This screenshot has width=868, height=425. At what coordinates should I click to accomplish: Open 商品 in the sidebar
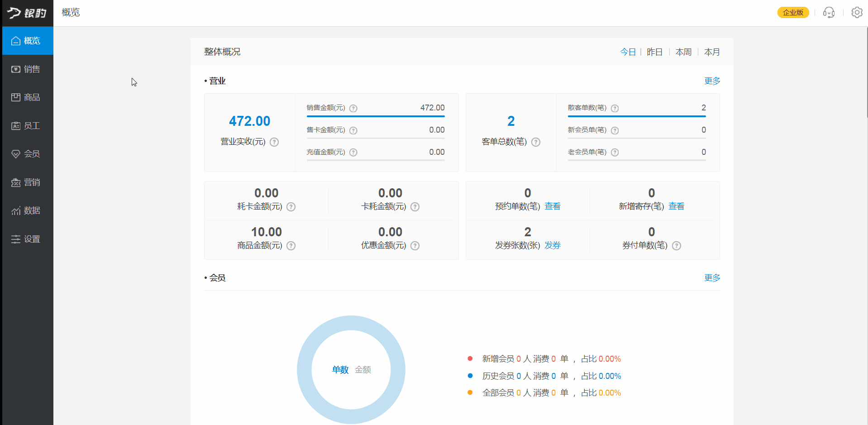point(28,97)
